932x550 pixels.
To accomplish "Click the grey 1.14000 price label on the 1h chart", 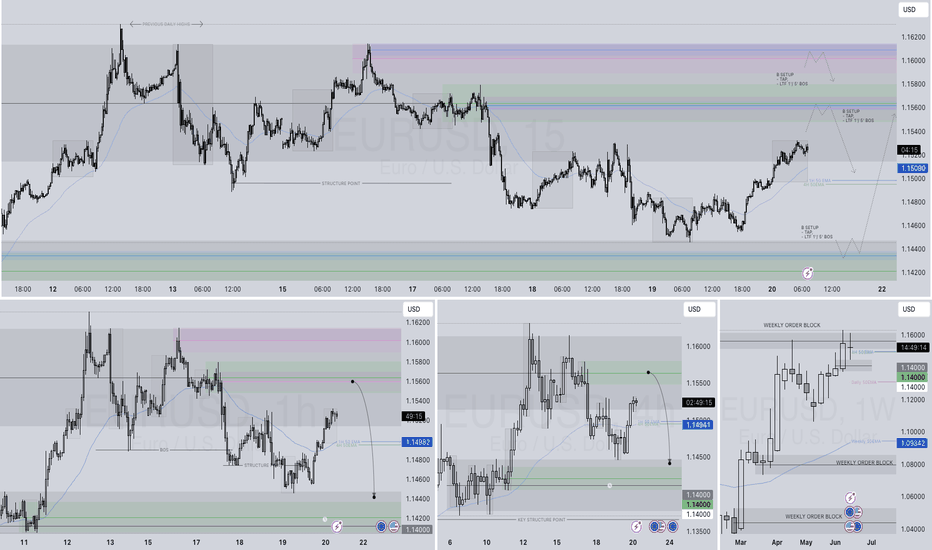I will tap(417, 529).
